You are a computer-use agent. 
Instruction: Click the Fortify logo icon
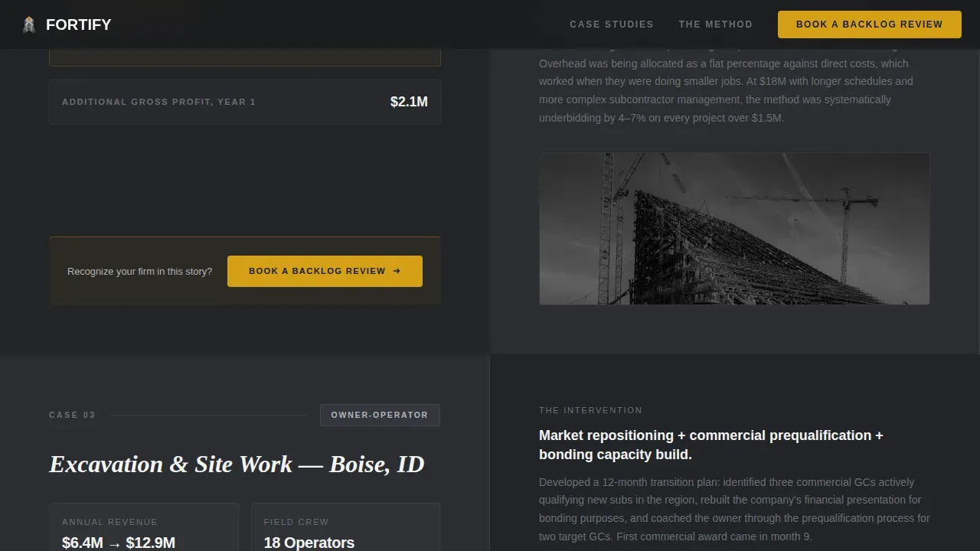(29, 24)
